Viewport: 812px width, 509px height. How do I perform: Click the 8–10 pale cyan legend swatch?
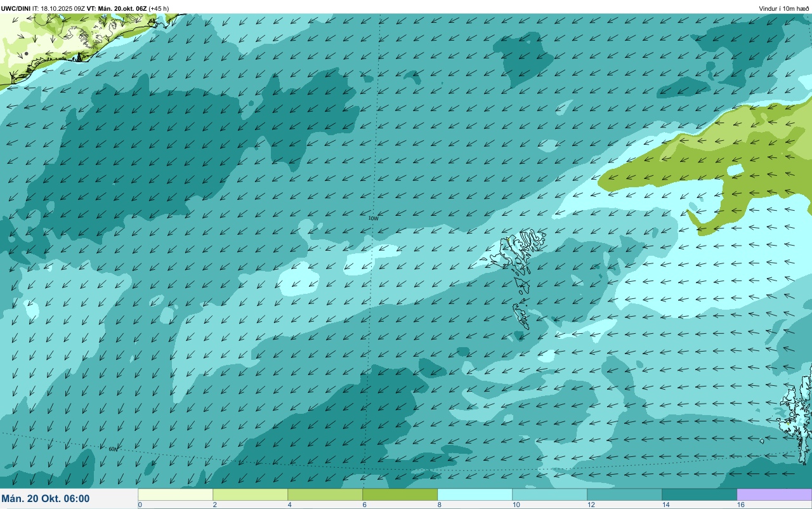pos(475,494)
